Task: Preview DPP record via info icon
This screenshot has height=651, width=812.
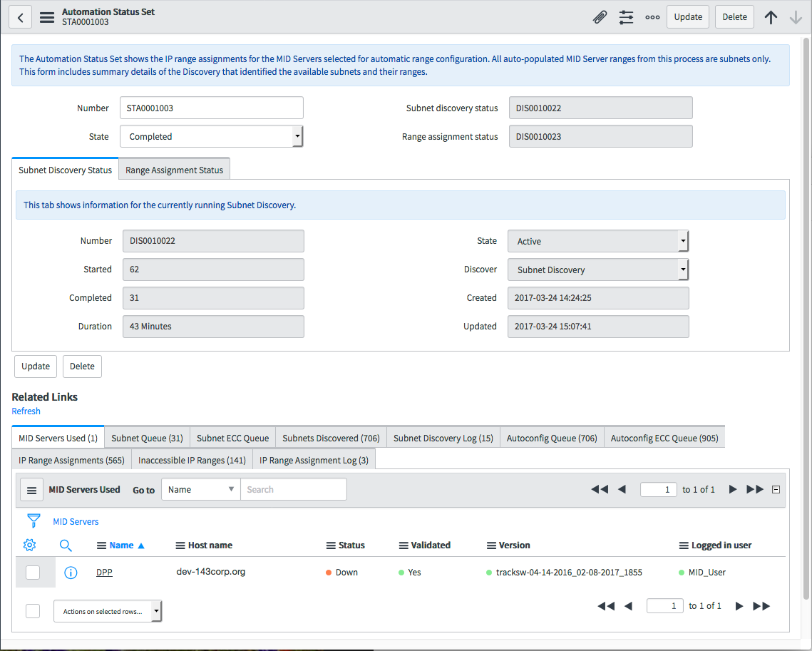Action: [x=71, y=573]
